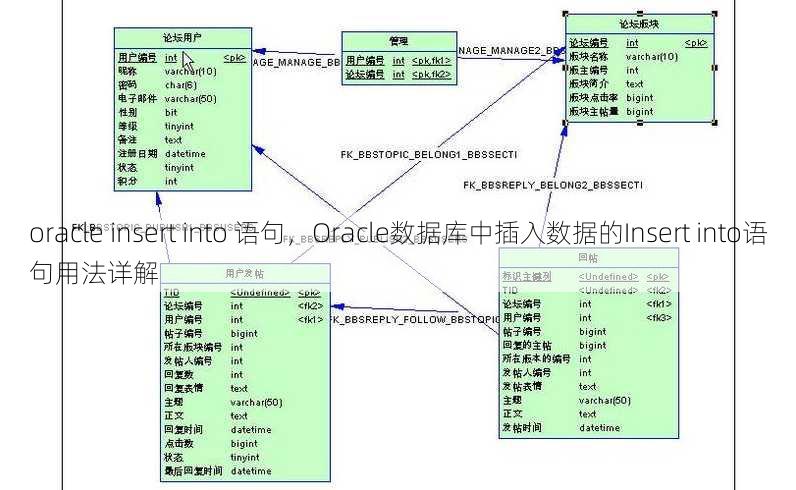Screen dimensions: 796x490
Task: Select the 版块名称 varchar(10) row
Action: 623,57
